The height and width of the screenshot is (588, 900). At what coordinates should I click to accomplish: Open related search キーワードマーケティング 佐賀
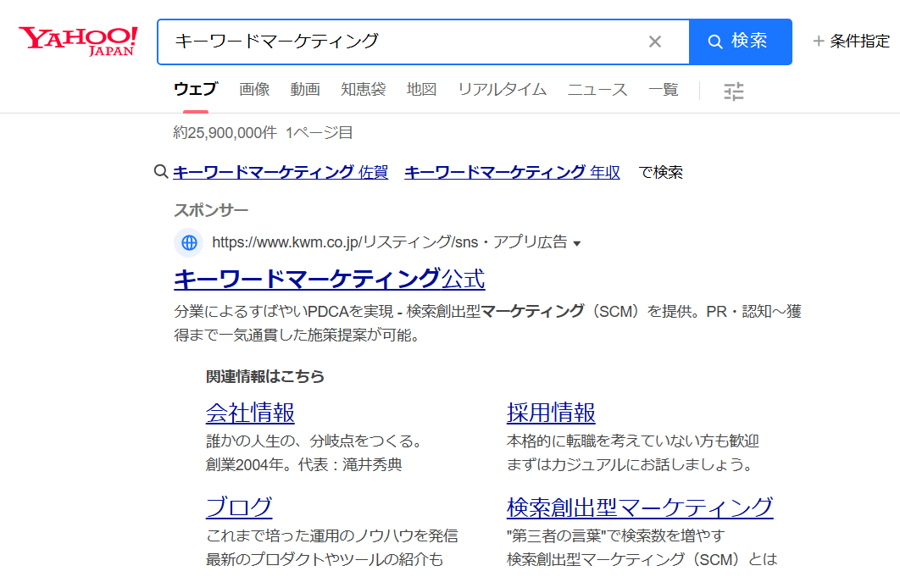point(281,172)
